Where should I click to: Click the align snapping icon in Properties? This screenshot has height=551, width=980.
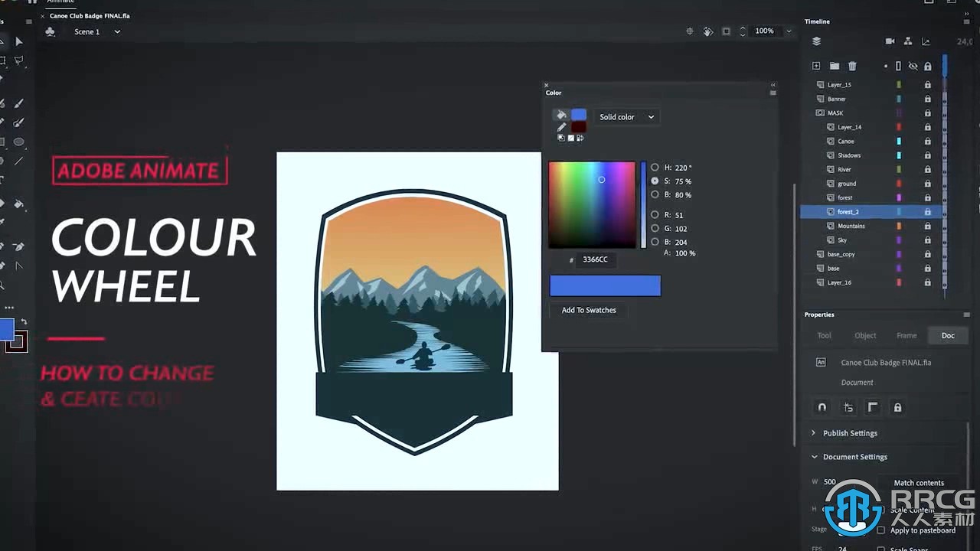pyautogui.click(x=848, y=408)
